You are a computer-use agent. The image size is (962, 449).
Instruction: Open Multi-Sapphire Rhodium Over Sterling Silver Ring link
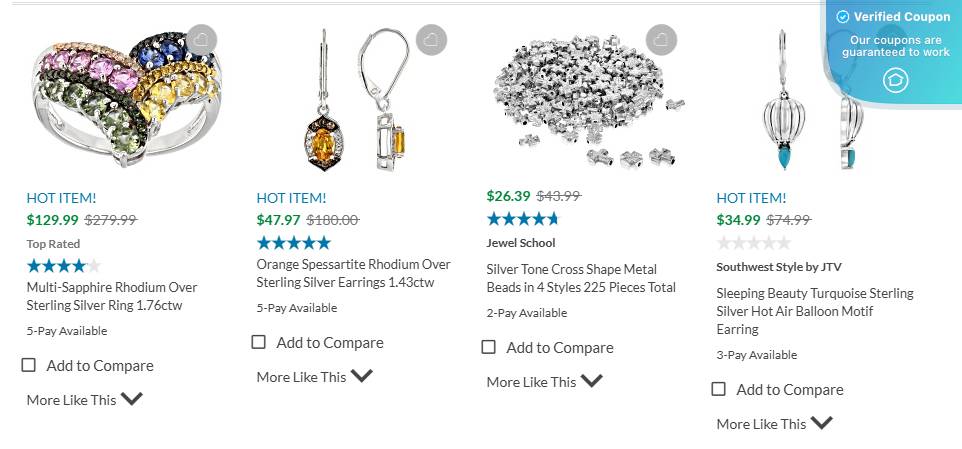(x=112, y=296)
